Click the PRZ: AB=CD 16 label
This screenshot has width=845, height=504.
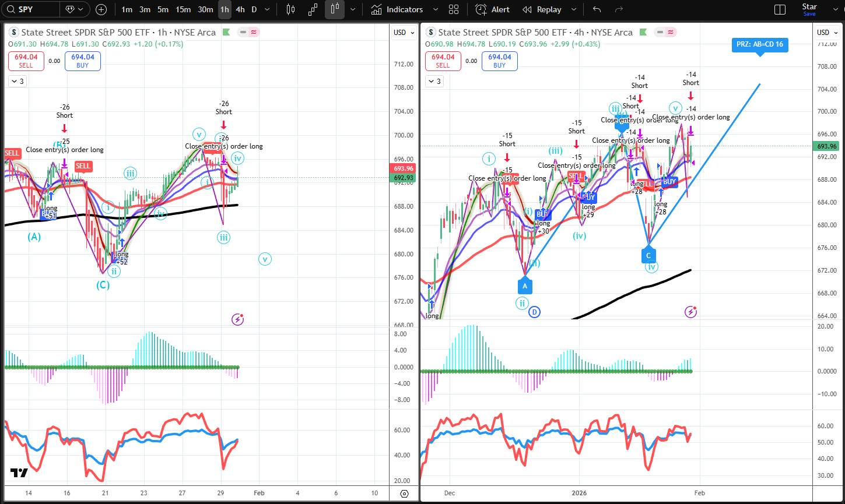(760, 44)
